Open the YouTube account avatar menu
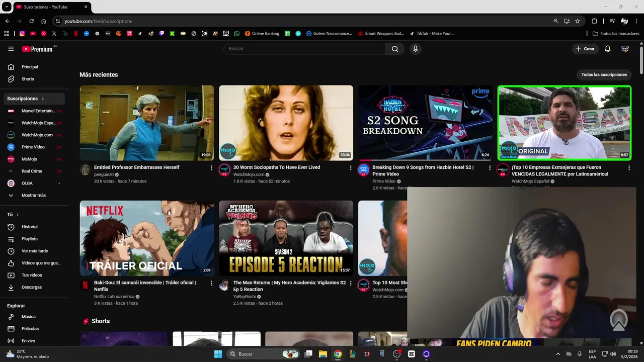The width and height of the screenshot is (644, 362). (x=625, y=49)
